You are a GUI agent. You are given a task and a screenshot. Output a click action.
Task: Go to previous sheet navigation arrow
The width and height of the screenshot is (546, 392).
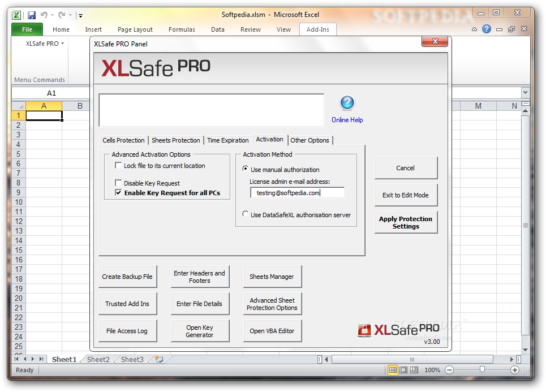click(x=25, y=359)
